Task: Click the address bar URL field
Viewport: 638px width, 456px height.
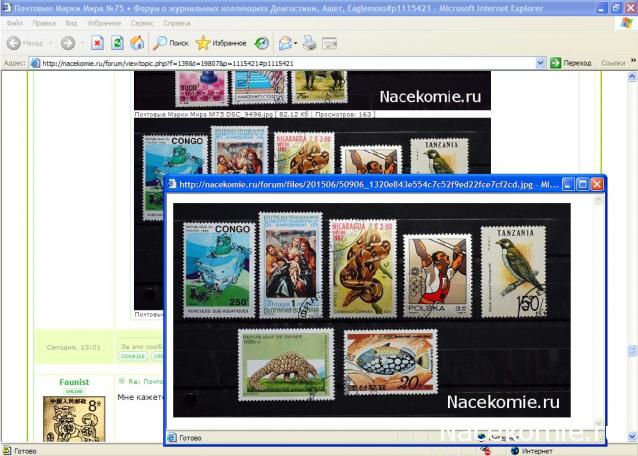Action: pyautogui.click(x=283, y=63)
